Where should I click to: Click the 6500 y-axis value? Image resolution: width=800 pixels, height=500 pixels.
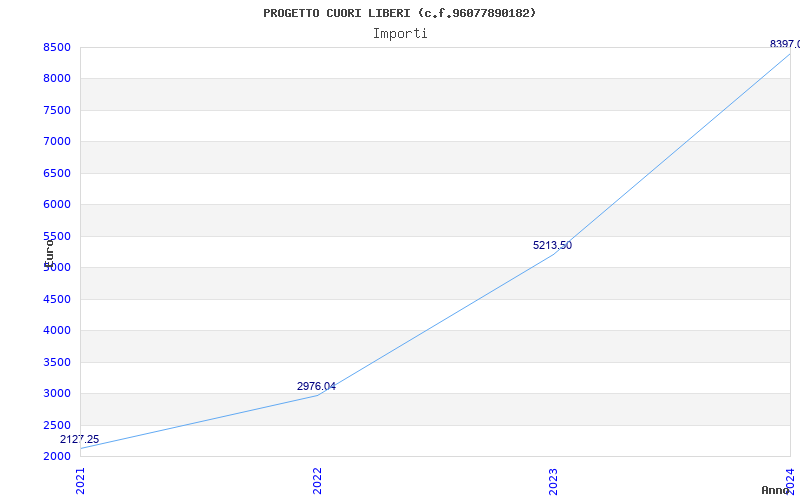coord(56,173)
